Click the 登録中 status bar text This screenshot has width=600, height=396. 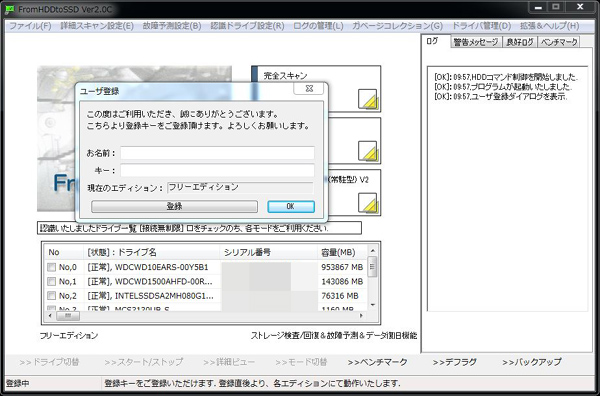pos(18,383)
